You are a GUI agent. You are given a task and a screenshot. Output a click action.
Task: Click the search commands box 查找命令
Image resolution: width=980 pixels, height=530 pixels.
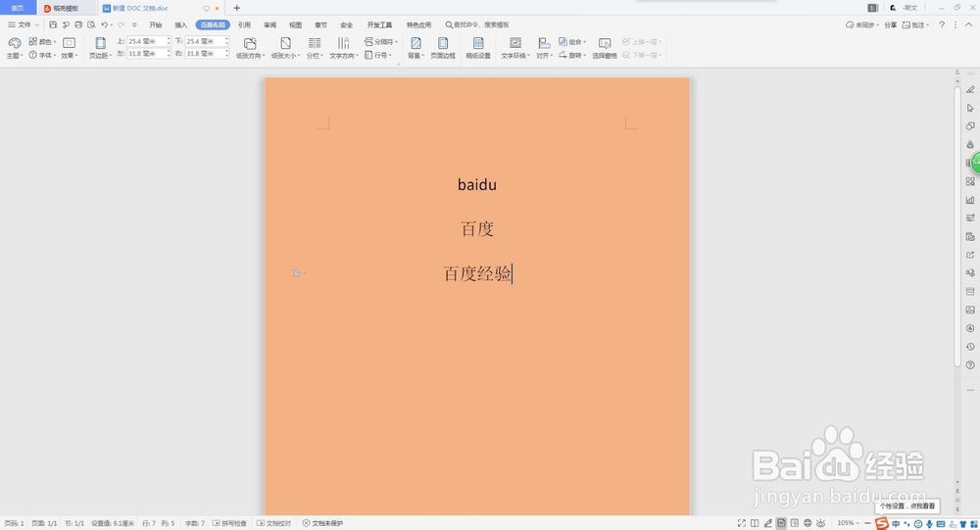pos(477,25)
